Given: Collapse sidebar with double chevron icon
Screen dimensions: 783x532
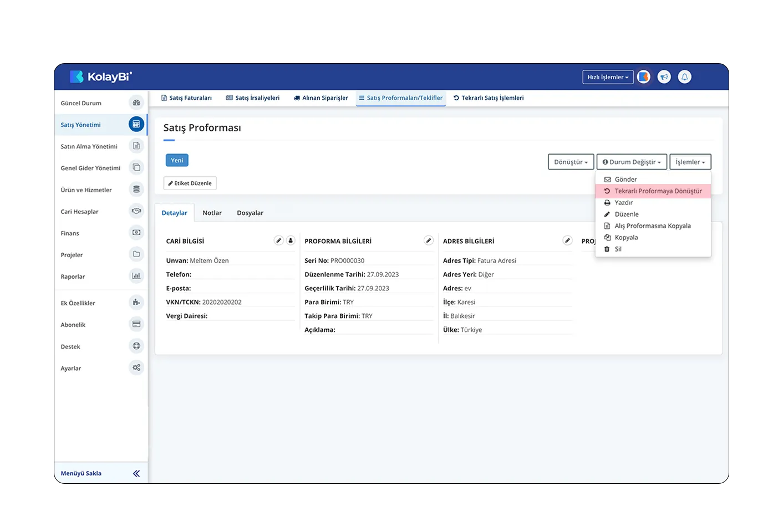Looking at the screenshot, I should tap(136, 473).
